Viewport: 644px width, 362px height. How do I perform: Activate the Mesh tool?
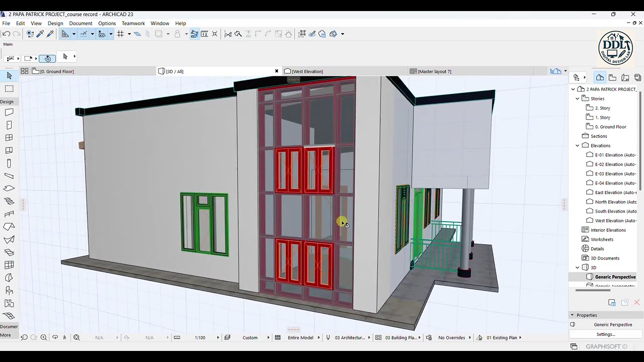click(9, 316)
